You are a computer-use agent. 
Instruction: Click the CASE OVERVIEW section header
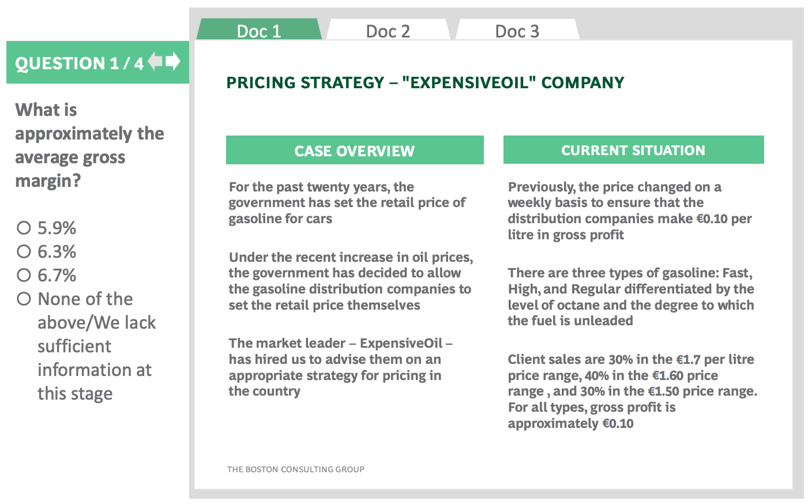pos(354,150)
